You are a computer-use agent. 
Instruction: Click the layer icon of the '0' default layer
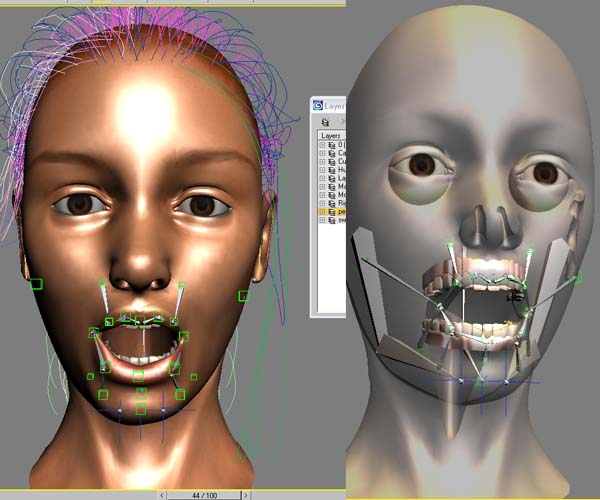[331, 145]
